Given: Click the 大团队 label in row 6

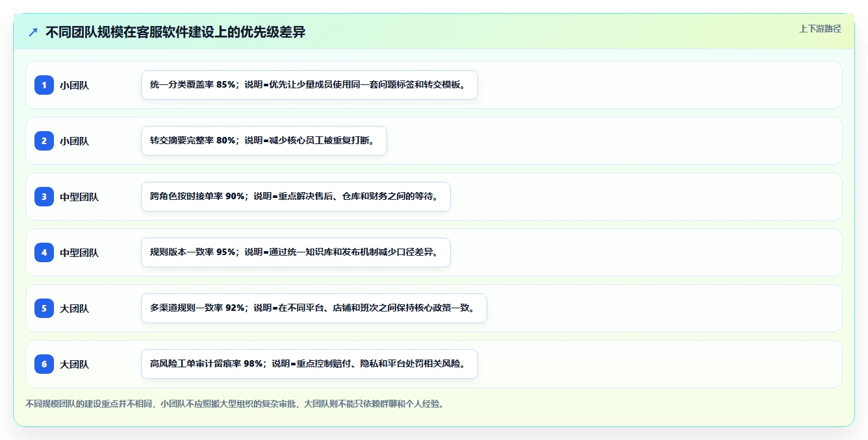Looking at the screenshot, I should pos(74,364).
